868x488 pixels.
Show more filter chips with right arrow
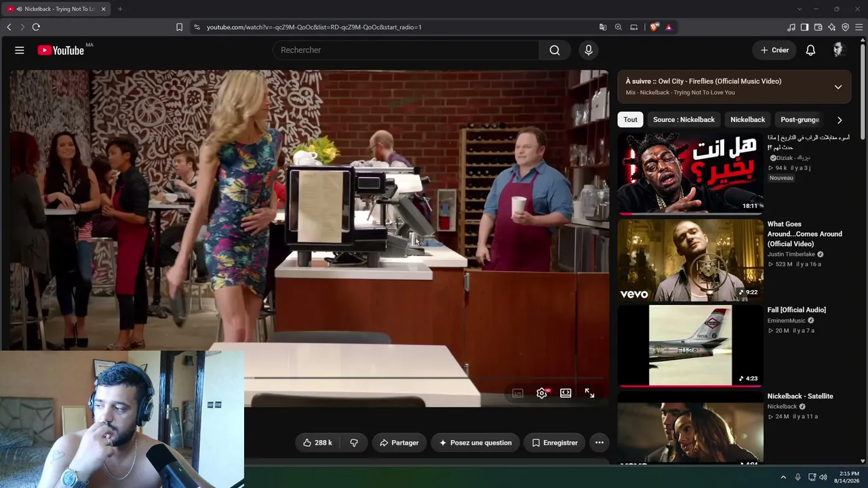(x=840, y=120)
